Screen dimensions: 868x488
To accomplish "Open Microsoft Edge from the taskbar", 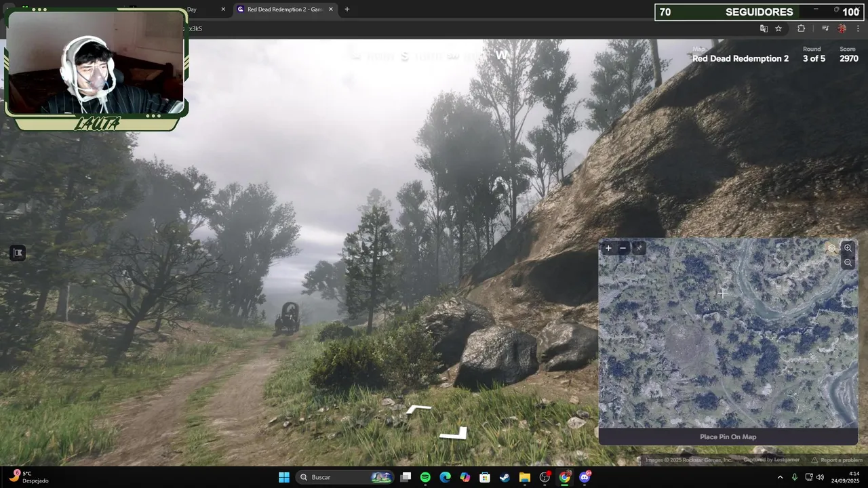I will 445,477.
